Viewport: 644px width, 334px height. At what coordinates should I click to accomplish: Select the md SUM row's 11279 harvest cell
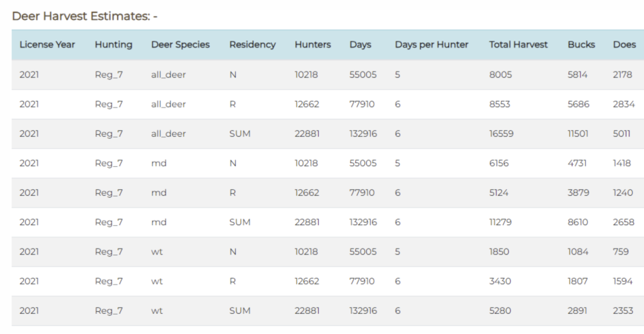click(500, 222)
